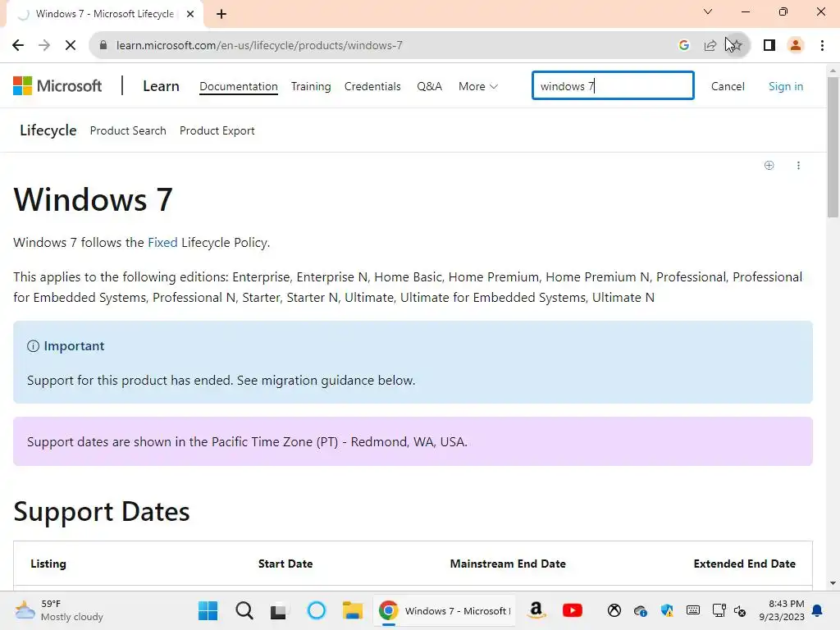Open YouTube from the taskbar
The height and width of the screenshot is (630, 840).
pos(572,610)
